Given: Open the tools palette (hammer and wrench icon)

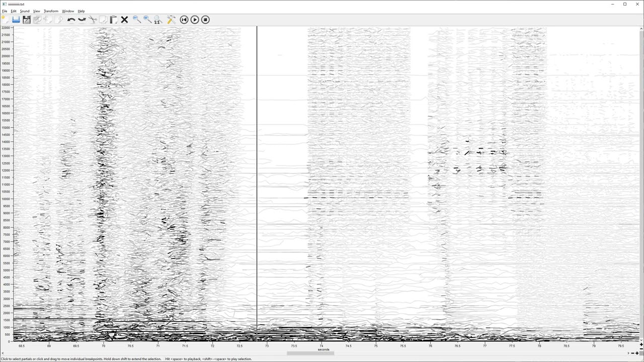Looking at the screenshot, I should [x=171, y=20].
